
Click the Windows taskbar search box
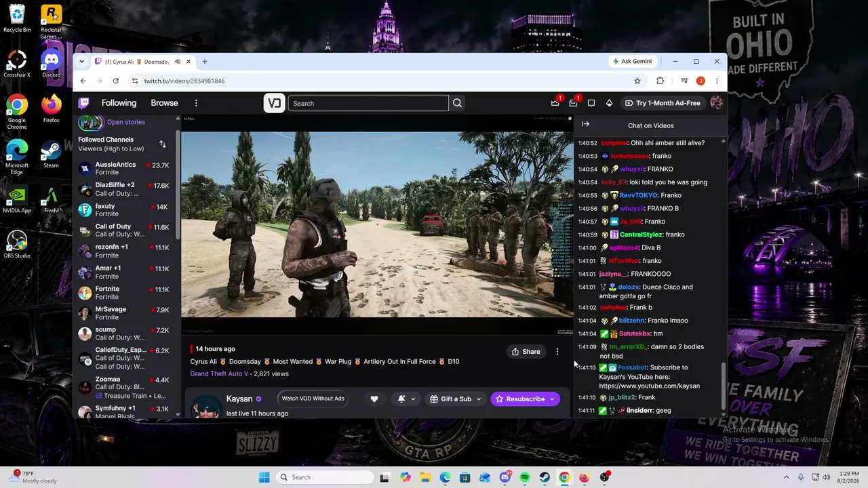tap(325, 477)
